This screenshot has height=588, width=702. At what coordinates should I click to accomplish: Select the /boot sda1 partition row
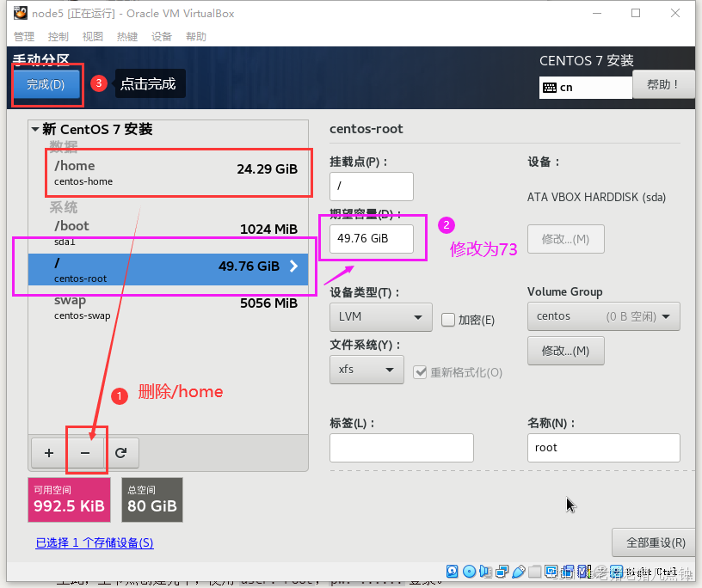(169, 233)
